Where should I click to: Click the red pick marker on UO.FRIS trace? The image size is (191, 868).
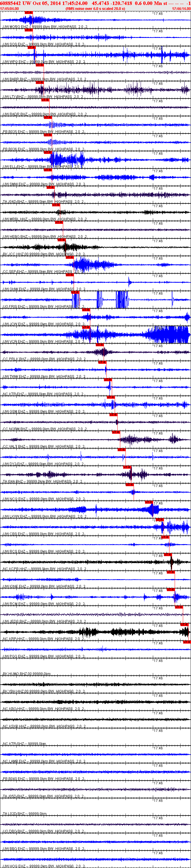(x=75, y=292)
